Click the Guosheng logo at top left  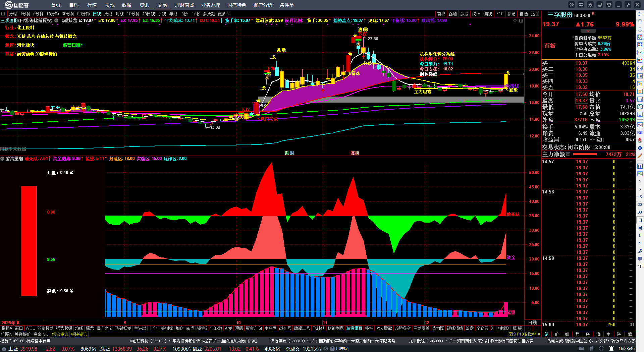(x=16, y=5)
